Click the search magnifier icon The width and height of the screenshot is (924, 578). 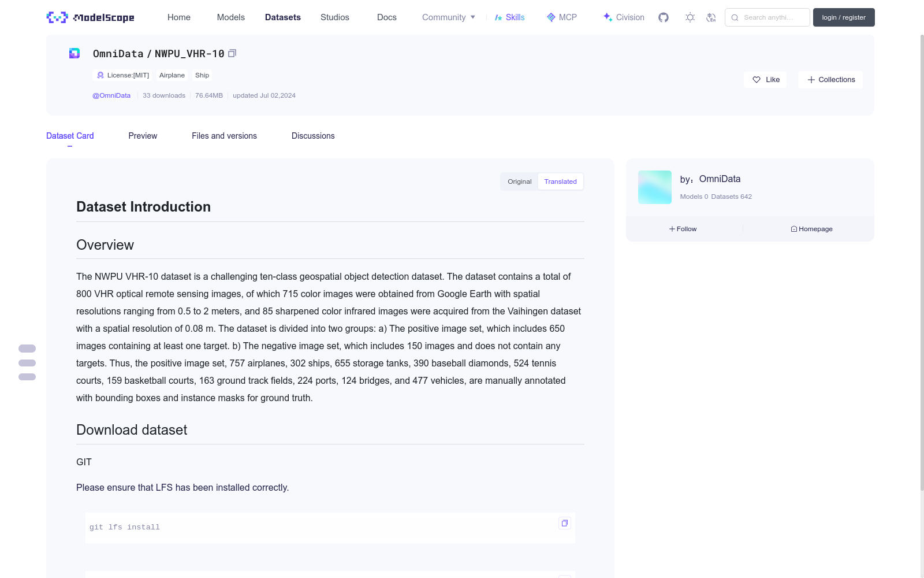point(735,17)
